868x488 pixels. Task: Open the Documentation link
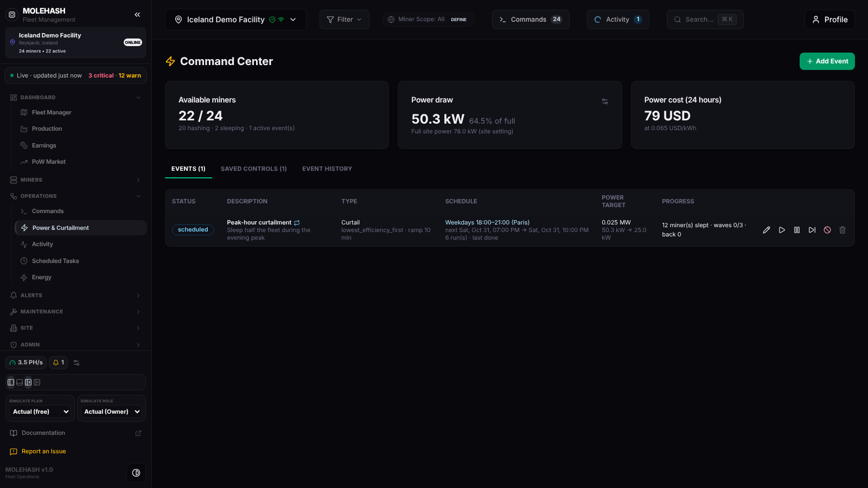click(x=75, y=433)
